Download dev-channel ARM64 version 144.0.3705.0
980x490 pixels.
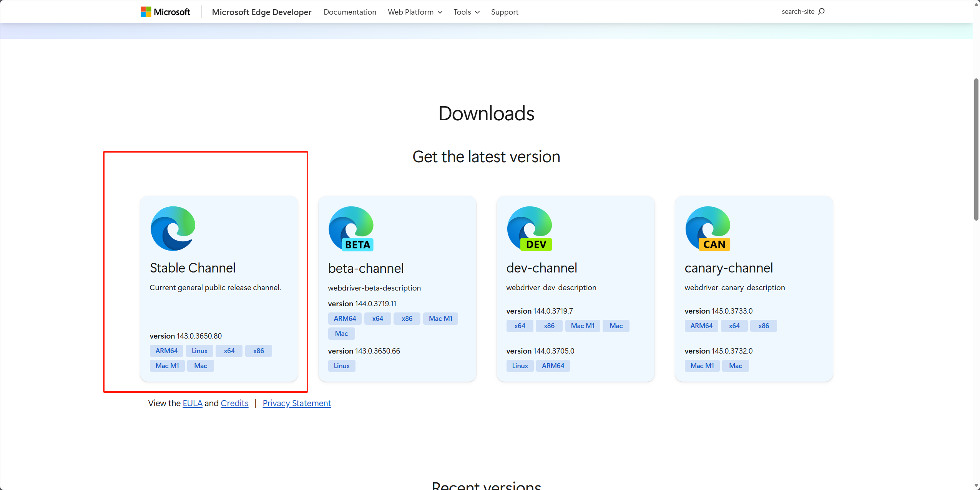pyautogui.click(x=553, y=365)
